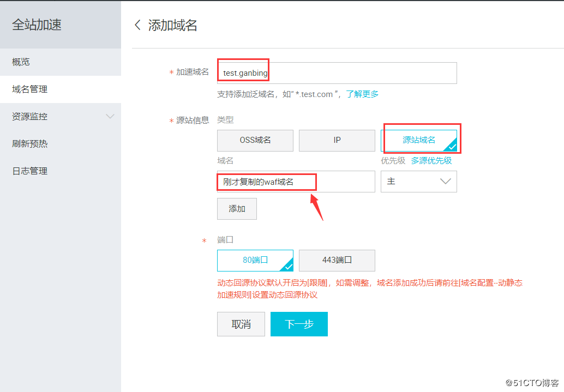The height and width of the screenshot is (392, 564).
Task: Cancel with the 取消 button
Action: [241, 323]
